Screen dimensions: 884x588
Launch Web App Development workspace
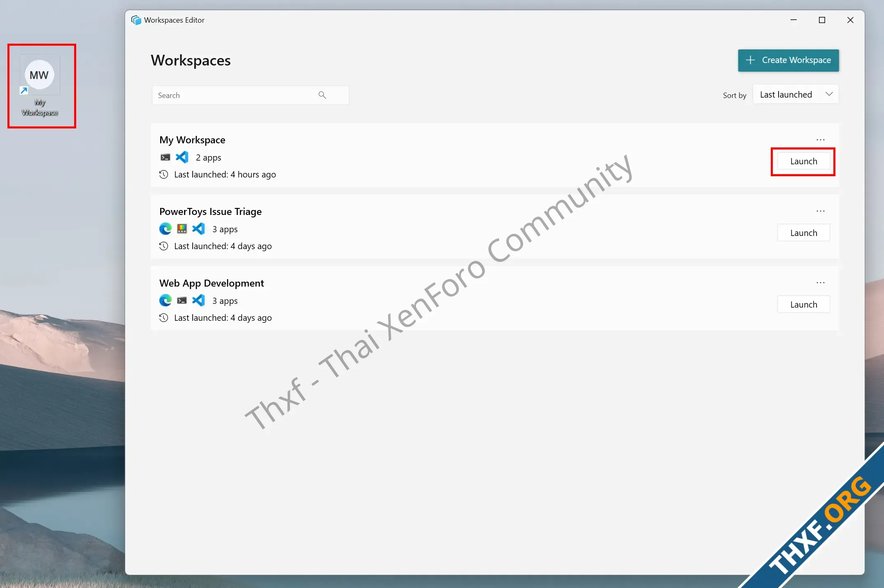point(803,305)
